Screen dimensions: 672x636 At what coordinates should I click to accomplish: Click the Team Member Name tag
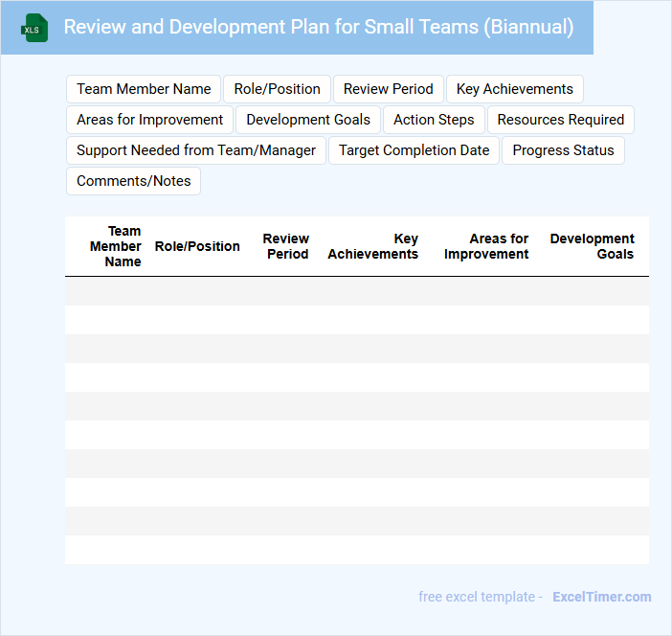click(x=144, y=89)
